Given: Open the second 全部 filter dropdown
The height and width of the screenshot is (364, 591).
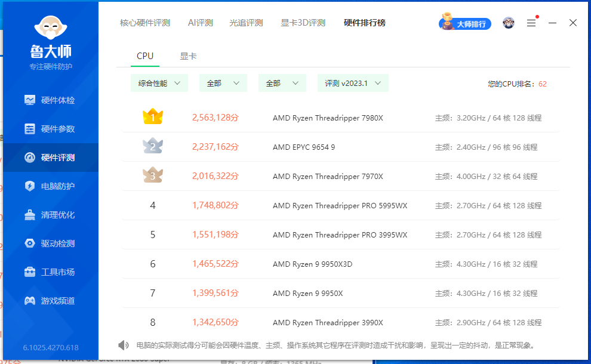Looking at the screenshot, I should pyautogui.click(x=282, y=84).
